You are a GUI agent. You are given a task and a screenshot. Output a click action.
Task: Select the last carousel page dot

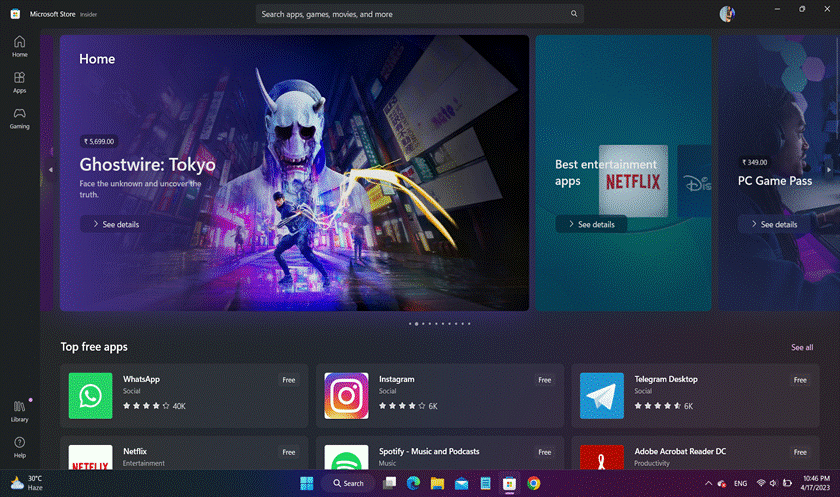pyautogui.click(x=469, y=324)
